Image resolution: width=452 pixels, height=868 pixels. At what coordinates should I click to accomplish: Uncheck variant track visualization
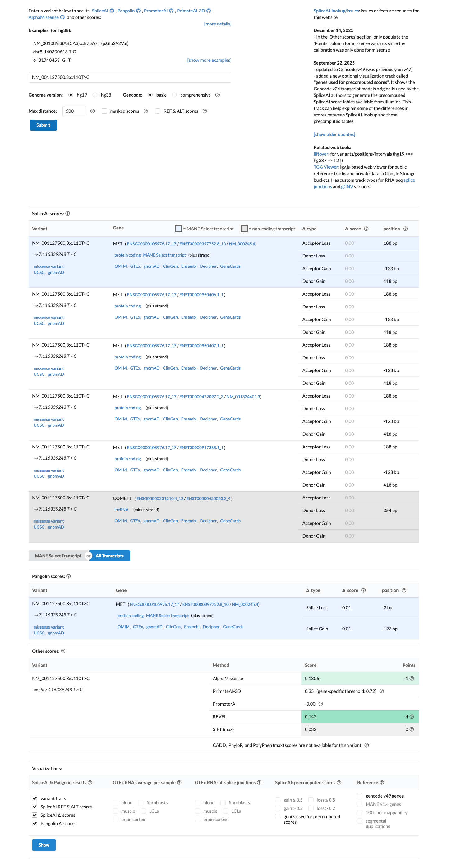tap(35, 798)
